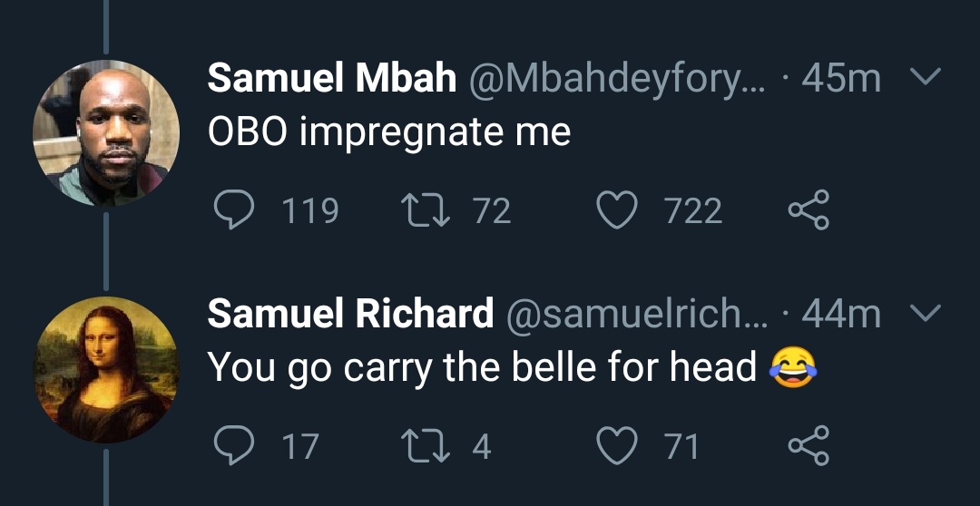980x506 pixels.
Task: Open the Mona Lisa profile picture
Action: click(106, 370)
